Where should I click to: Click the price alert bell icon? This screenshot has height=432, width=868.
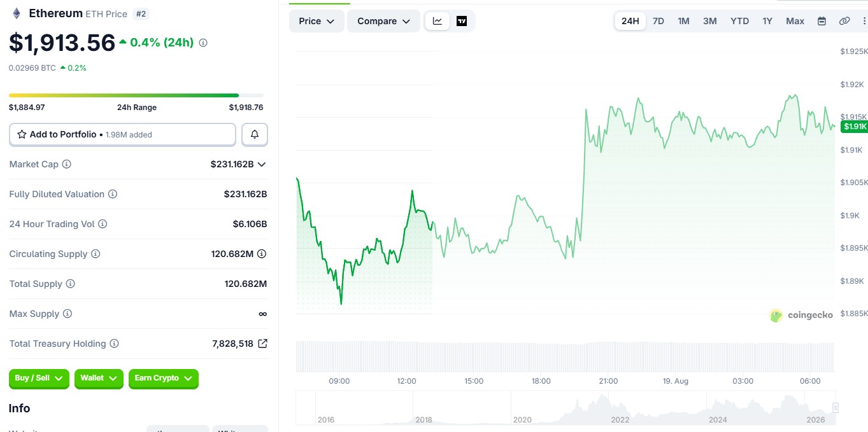pyautogui.click(x=255, y=134)
